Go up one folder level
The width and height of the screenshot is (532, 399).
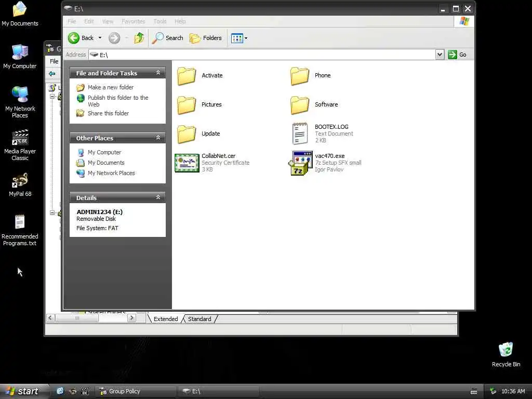(x=139, y=38)
